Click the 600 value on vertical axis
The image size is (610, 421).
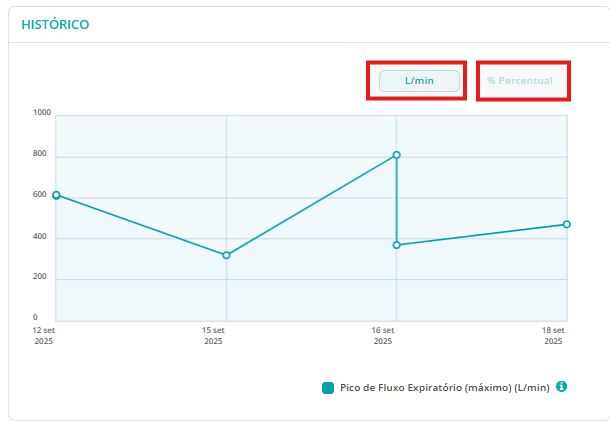coord(40,195)
